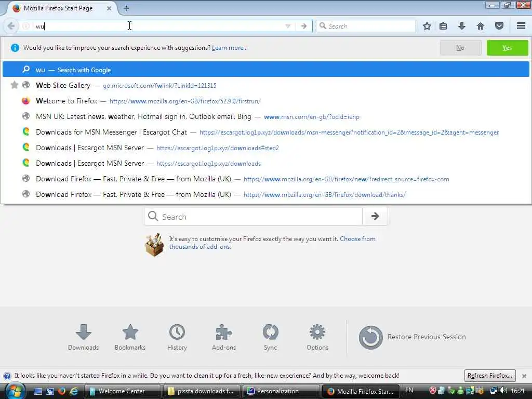This screenshot has width=532, height=399.
Task: Open History clock on start page
Action: 177,337
